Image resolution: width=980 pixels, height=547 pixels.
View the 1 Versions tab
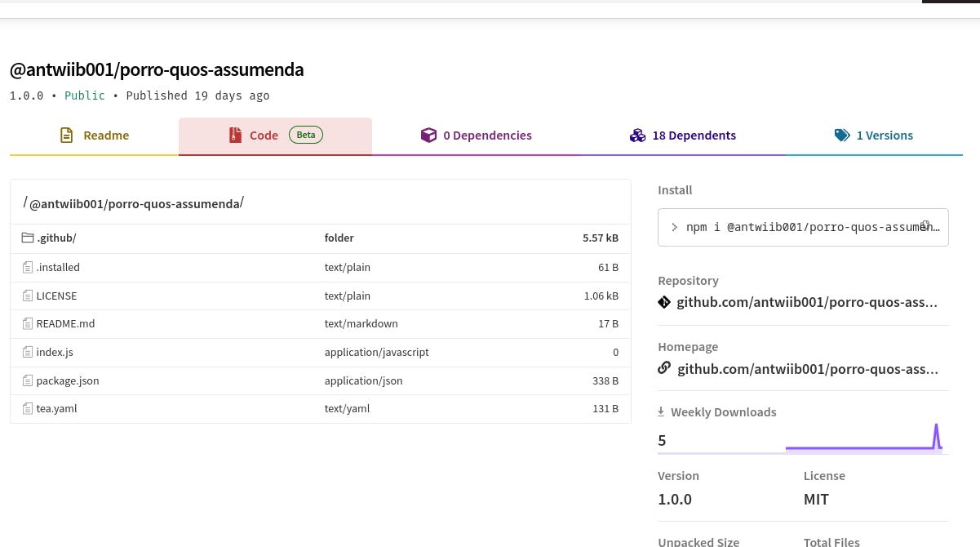point(873,136)
